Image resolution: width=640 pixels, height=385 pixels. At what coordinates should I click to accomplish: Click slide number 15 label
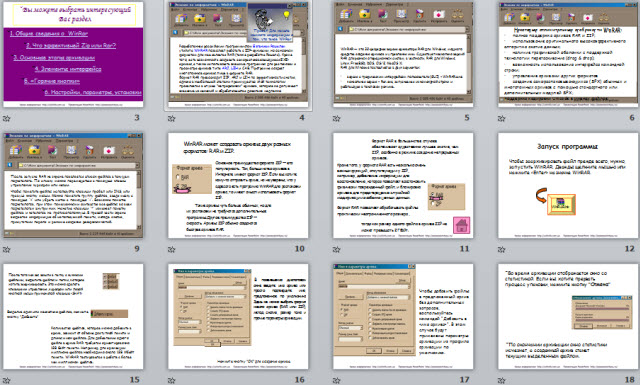click(135, 380)
